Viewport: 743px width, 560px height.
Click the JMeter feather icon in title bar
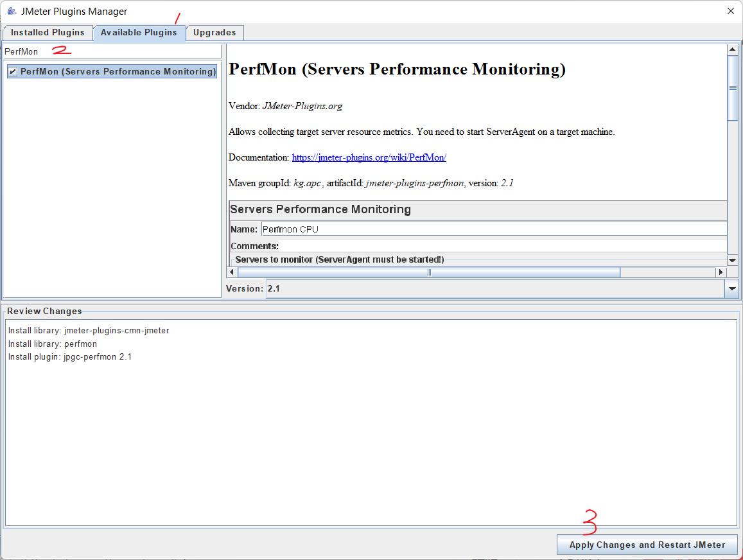click(12, 11)
